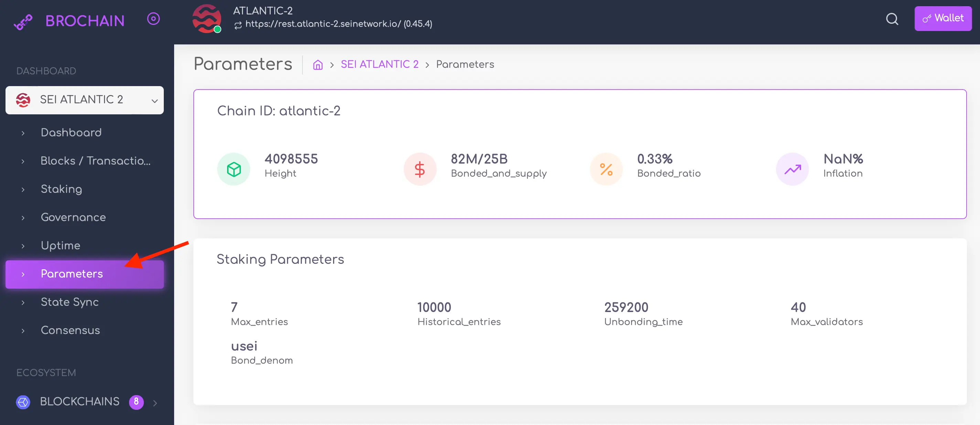Click the Bonded_and_supply dollar icon
The width and height of the screenshot is (980, 425).
pos(419,169)
